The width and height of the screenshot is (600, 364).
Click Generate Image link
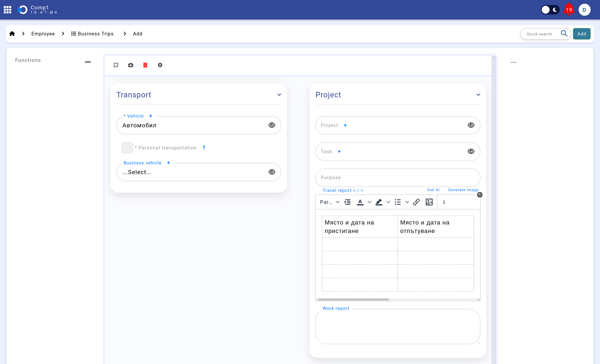pos(463,190)
